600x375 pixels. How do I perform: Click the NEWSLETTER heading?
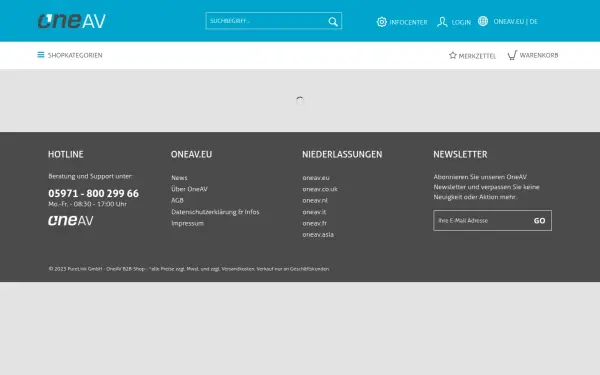pyautogui.click(x=460, y=154)
